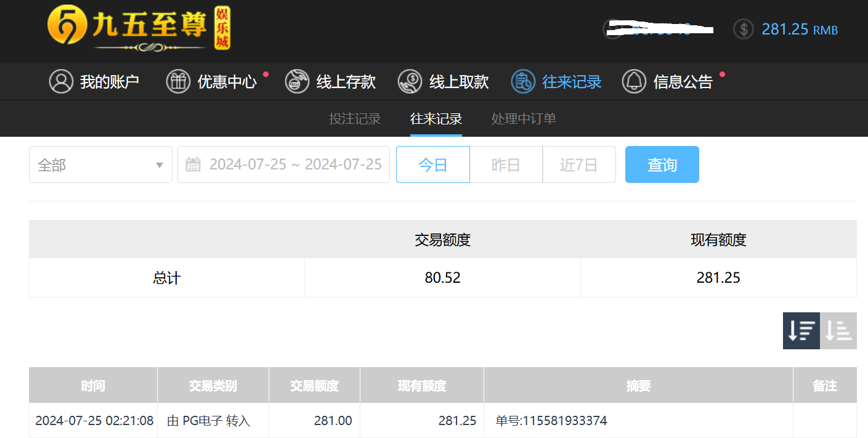868x438 pixels.
Task: Sort records in ascending order
Action: (838, 331)
